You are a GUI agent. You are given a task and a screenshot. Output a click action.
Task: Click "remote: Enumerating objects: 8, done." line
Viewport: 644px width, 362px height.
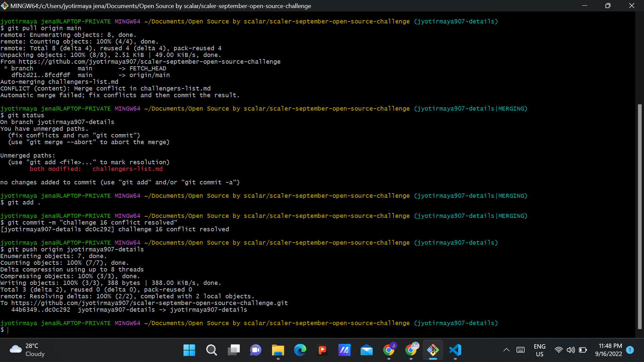coord(68,35)
